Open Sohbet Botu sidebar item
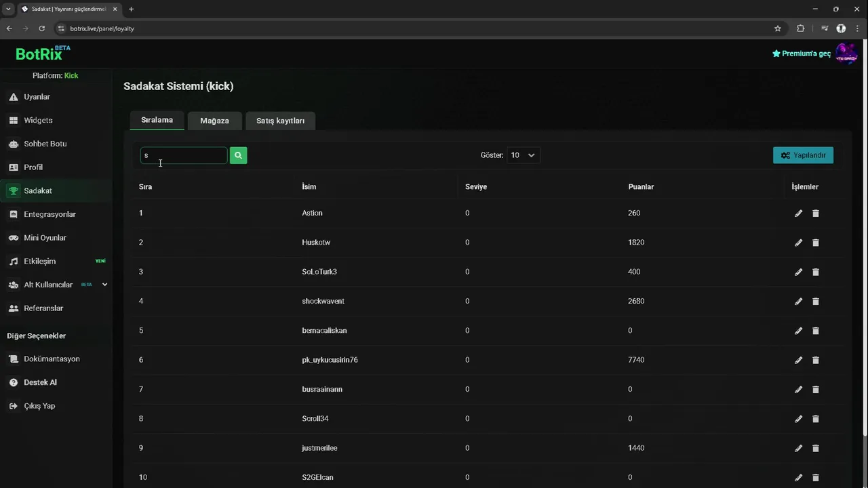This screenshot has width=868, height=488. click(x=56, y=144)
